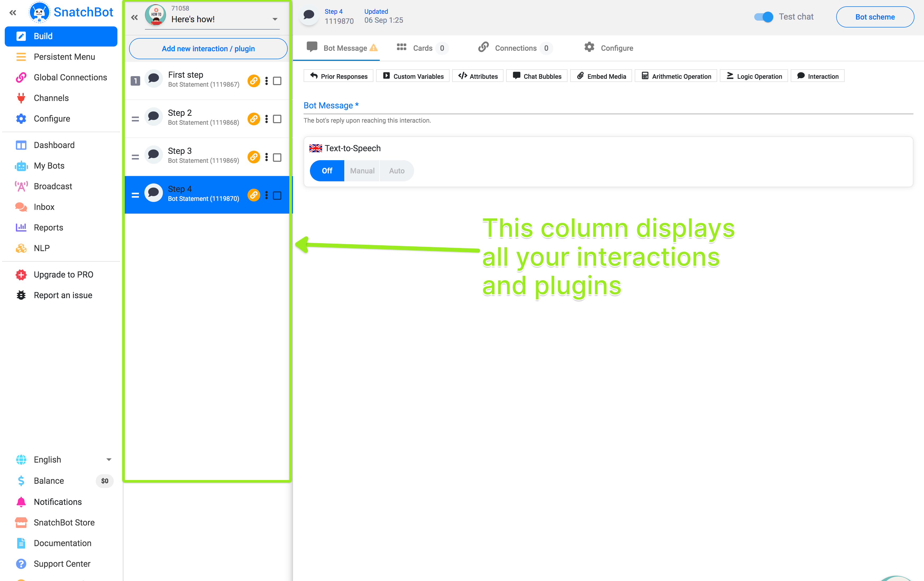
Task: Tick the checkbox on Step 3
Action: point(277,157)
